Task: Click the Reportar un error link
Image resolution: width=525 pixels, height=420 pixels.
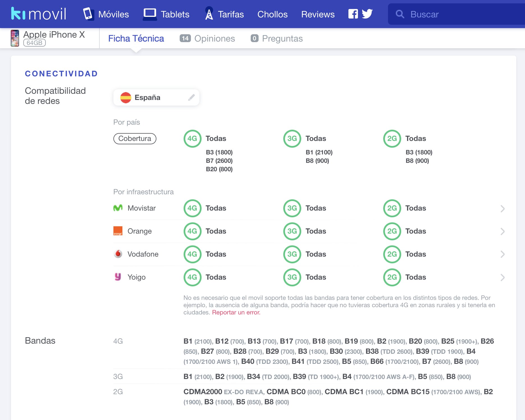Action: click(236, 312)
